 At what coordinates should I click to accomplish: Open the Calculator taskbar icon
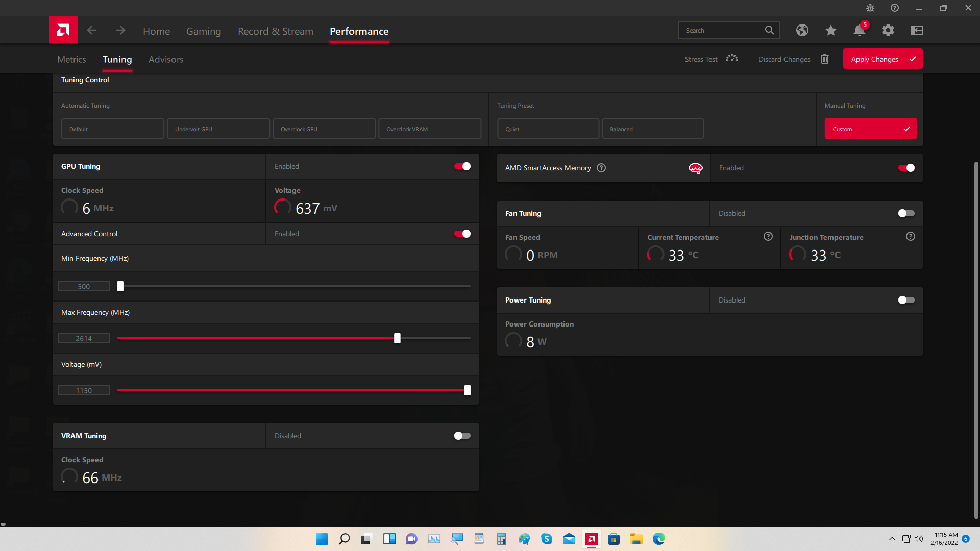pyautogui.click(x=502, y=539)
